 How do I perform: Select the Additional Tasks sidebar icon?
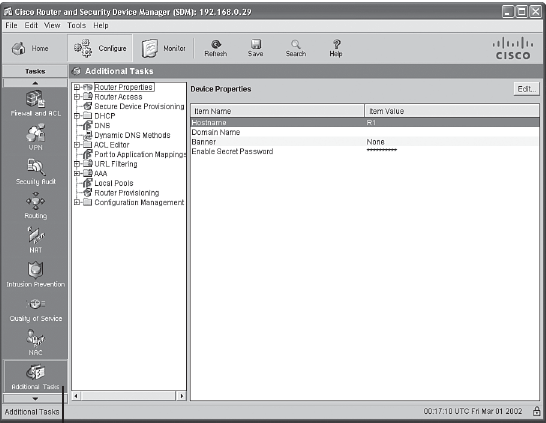click(36, 377)
